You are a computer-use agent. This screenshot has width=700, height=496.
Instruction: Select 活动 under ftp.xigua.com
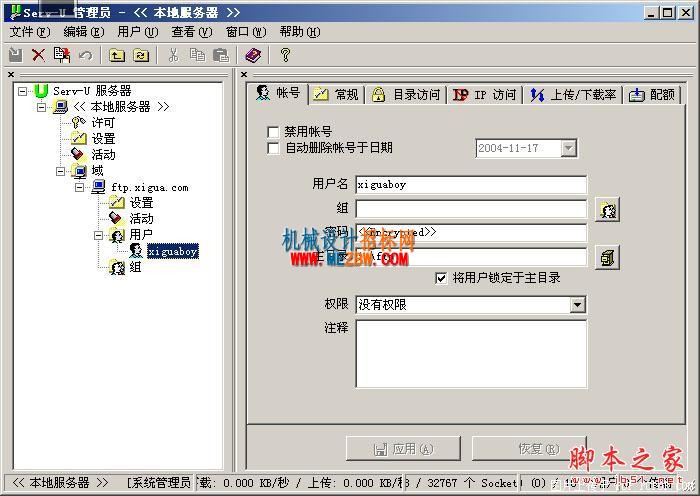coord(142,219)
